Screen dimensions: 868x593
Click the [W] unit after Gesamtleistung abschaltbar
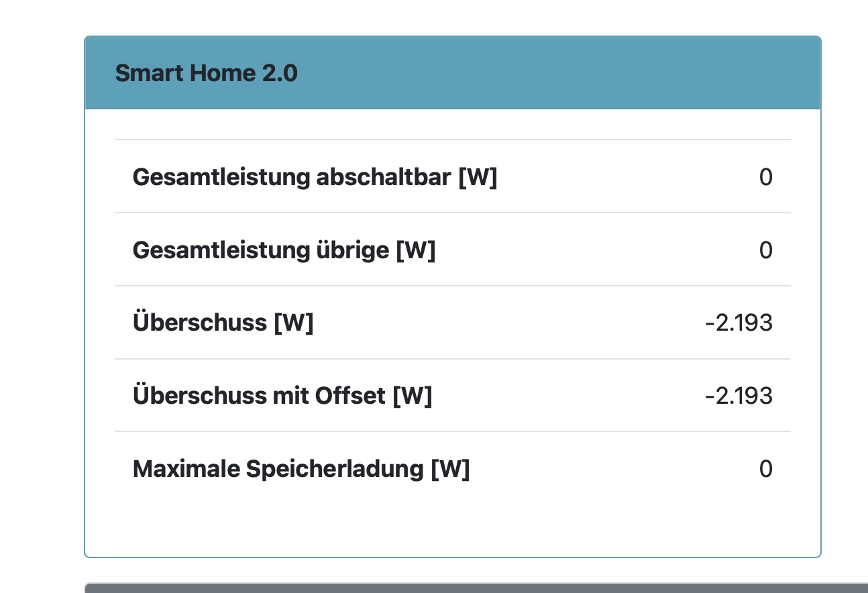tap(478, 178)
